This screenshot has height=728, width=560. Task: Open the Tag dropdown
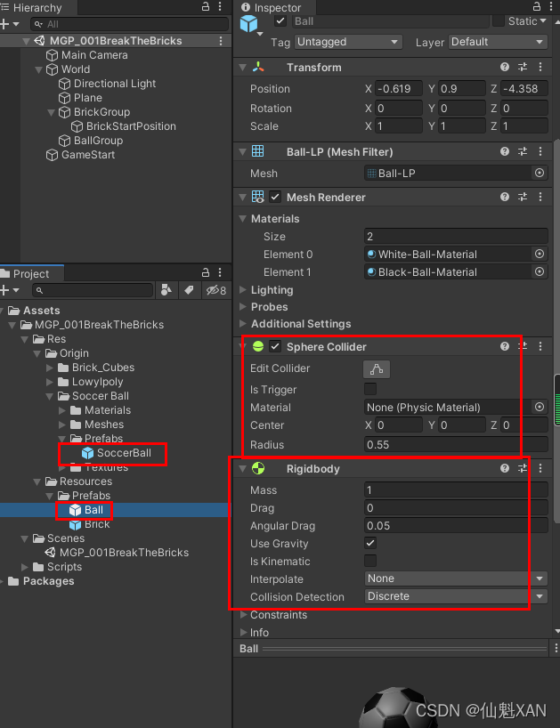348,42
